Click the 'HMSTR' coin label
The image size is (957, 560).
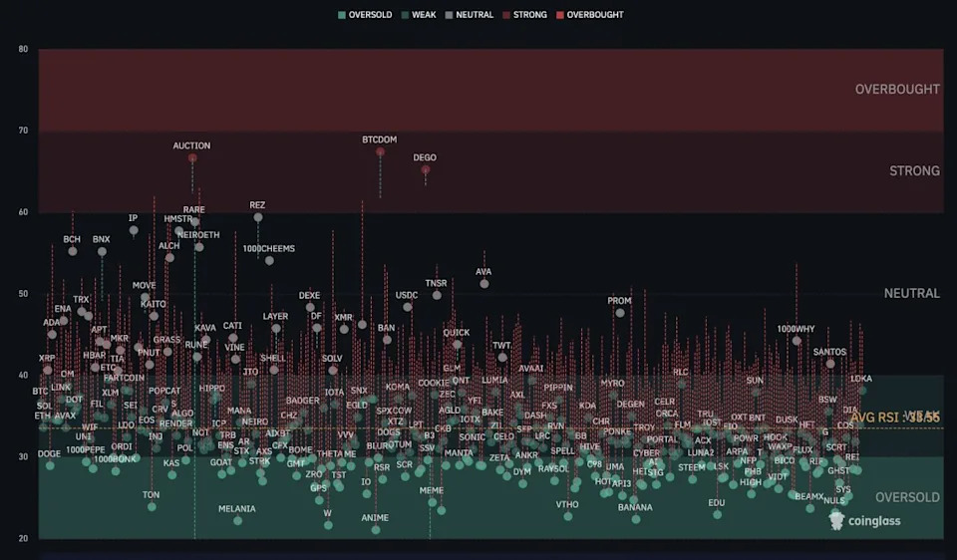click(177, 219)
